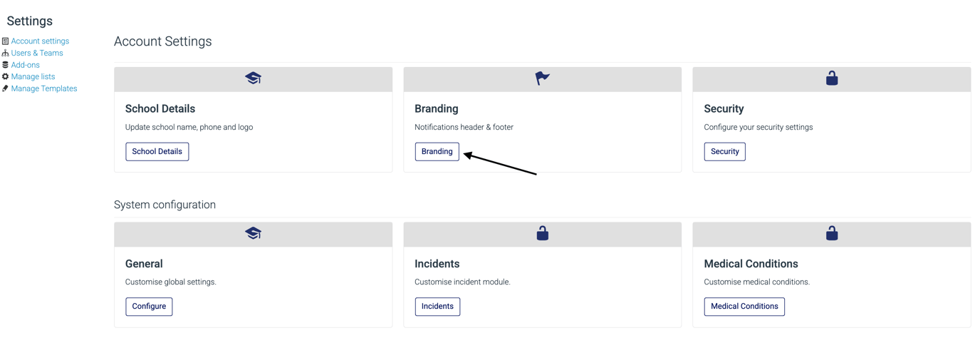Open the Incidents customisation button

(437, 307)
